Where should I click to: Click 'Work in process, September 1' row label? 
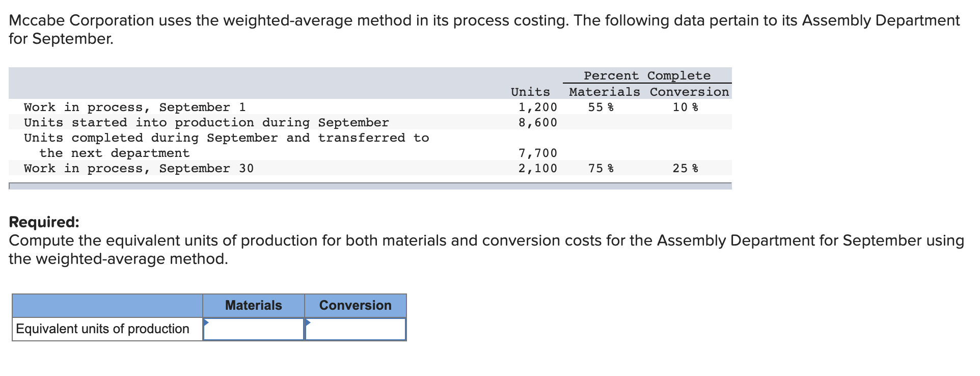click(x=135, y=107)
